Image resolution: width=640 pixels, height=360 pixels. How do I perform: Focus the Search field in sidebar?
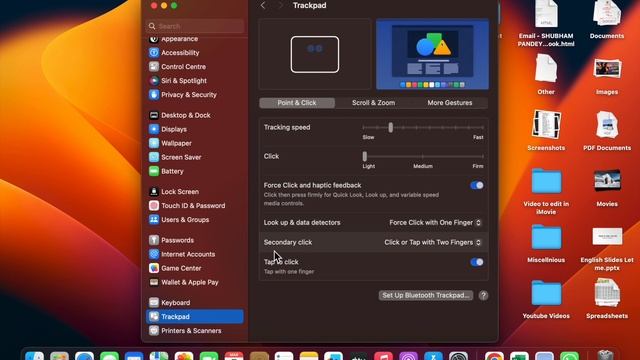pyautogui.click(x=195, y=26)
